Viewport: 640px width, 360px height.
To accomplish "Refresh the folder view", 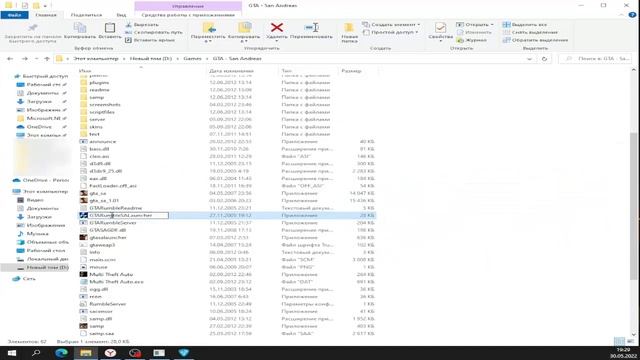I will (x=544, y=59).
